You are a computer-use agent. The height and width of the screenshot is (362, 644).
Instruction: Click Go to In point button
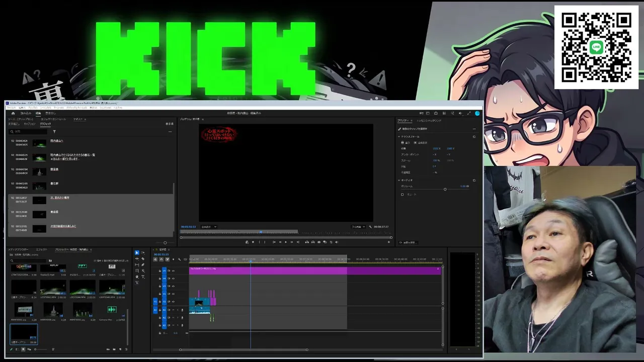(x=274, y=242)
